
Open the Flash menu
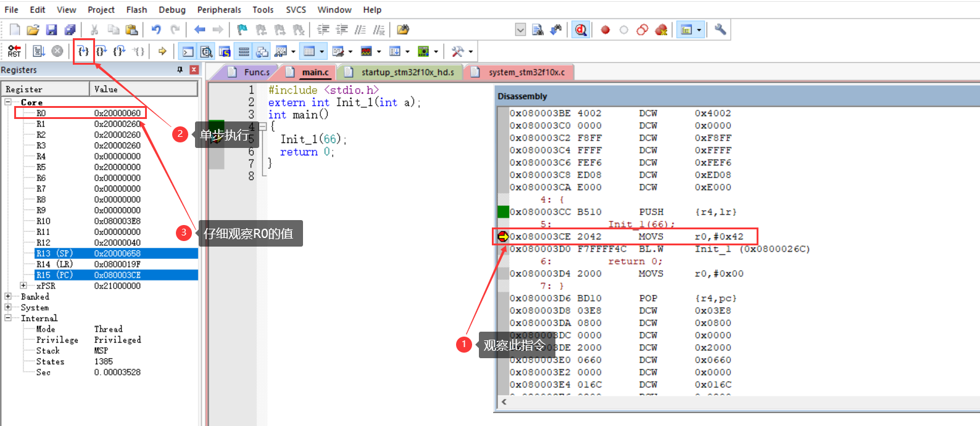[136, 9]
